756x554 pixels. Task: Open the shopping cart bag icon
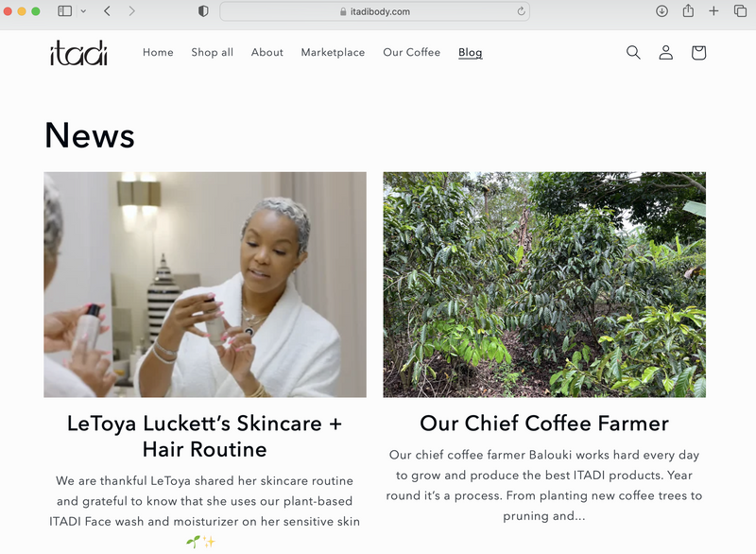pos(698,52)
